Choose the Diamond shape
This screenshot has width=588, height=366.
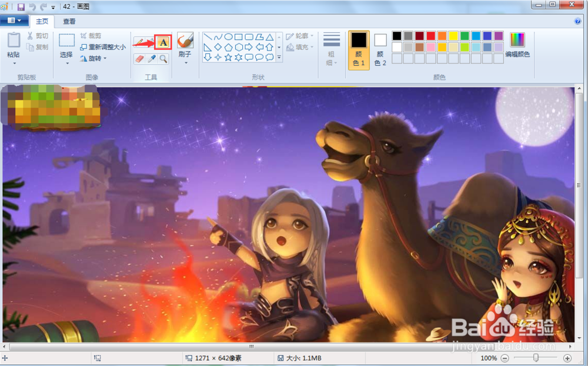tap(218, 47)
